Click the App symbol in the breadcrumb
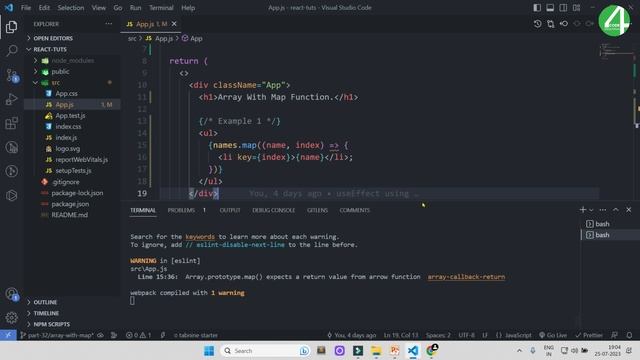 192,38
